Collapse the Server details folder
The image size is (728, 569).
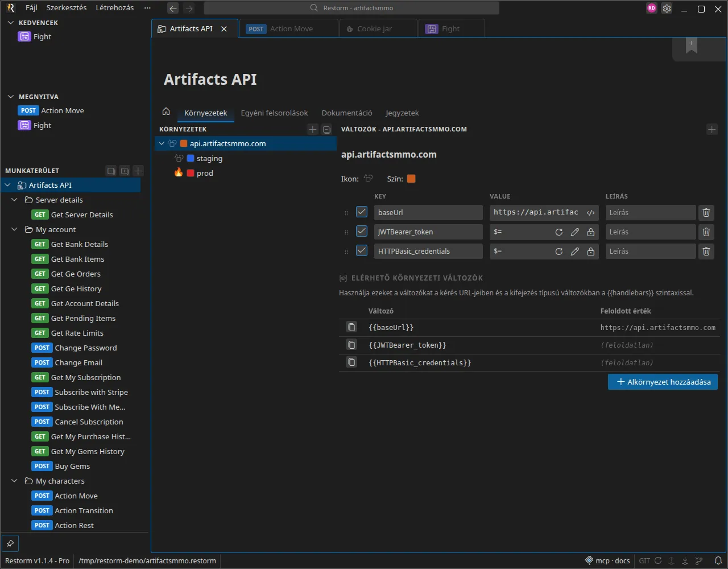click(x=15, y=200)
